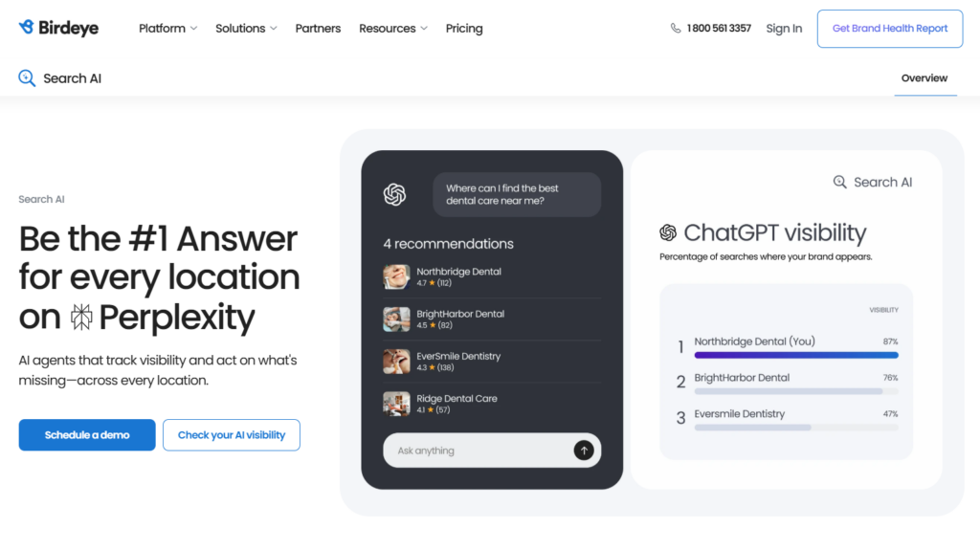The height and width of the screenshot is (550, 980).
Task: Expand the Resources dropdown menu
Action: [393, 29]
